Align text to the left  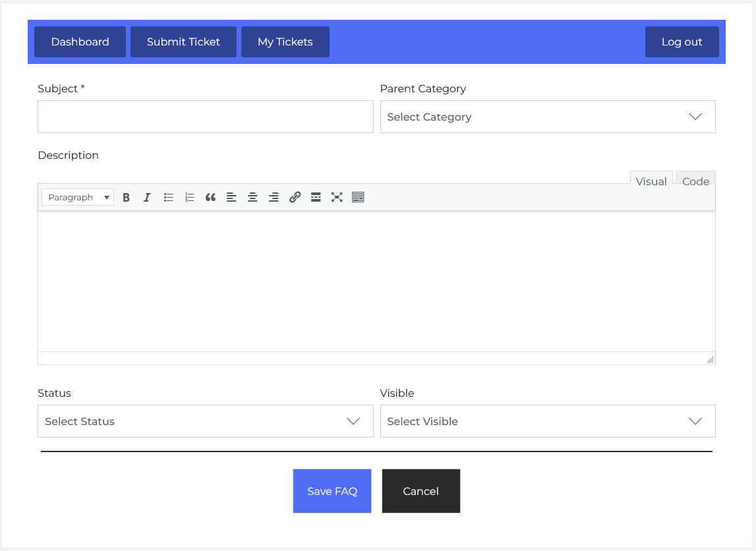point(231,197)
